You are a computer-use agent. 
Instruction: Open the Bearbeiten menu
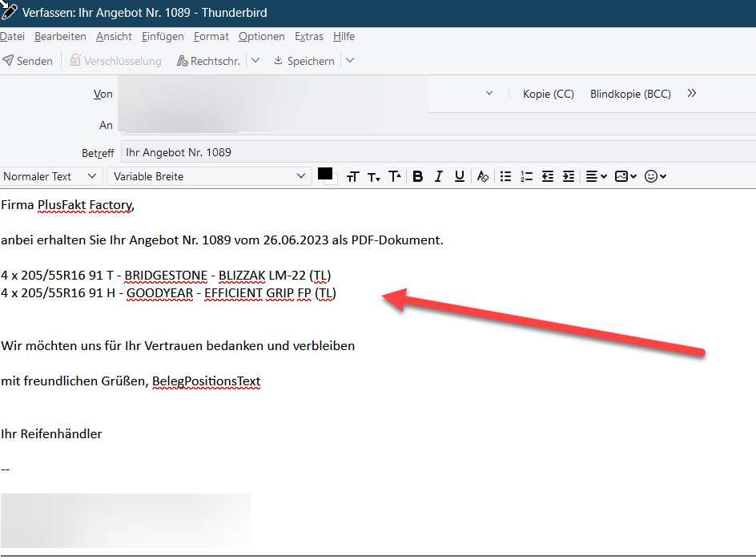click(60, 37)
